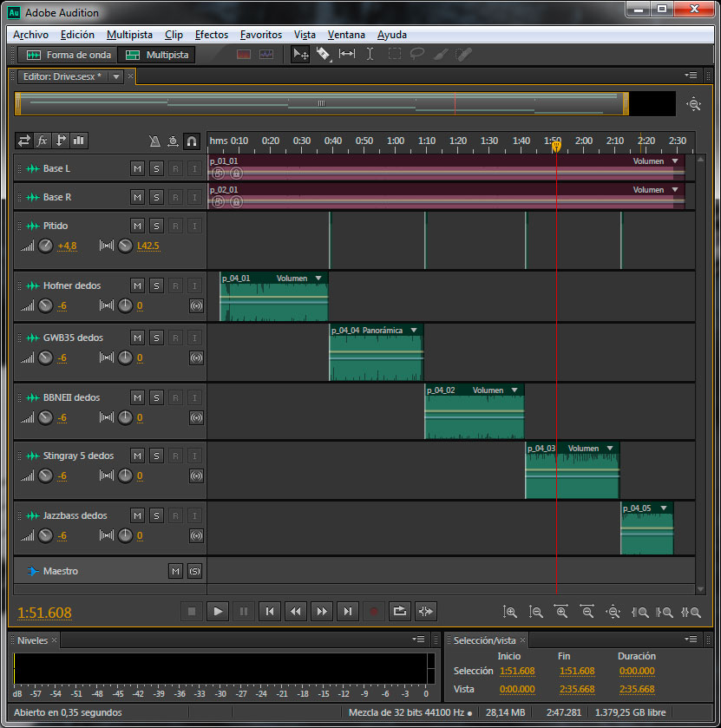
Task: Open the Editor panel options menu
Action: pyautogui.click(x=691, y=75)
